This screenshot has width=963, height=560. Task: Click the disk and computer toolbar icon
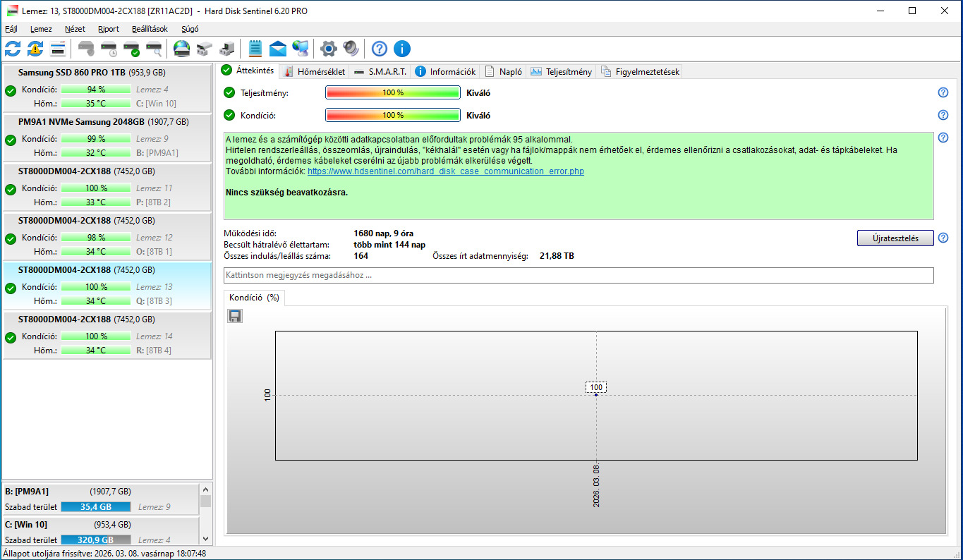point(227,49)
